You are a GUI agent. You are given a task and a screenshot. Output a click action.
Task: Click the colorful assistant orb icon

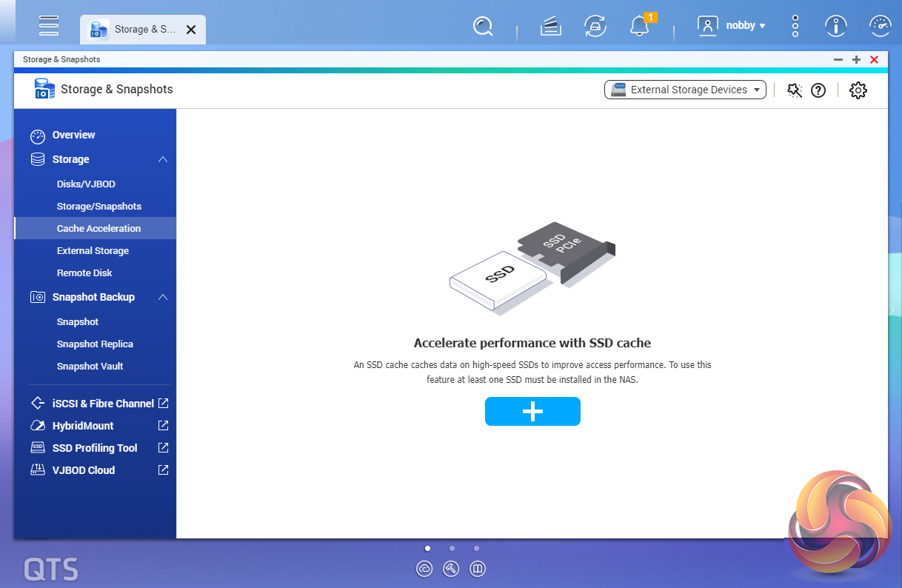click(839, 523)
